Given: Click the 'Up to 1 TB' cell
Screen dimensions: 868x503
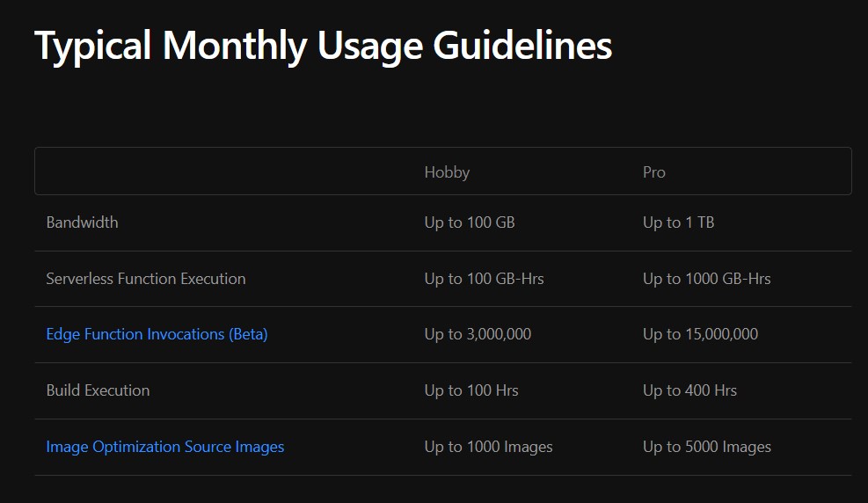Looking at the screenshot, I should (x=678, y=222).
